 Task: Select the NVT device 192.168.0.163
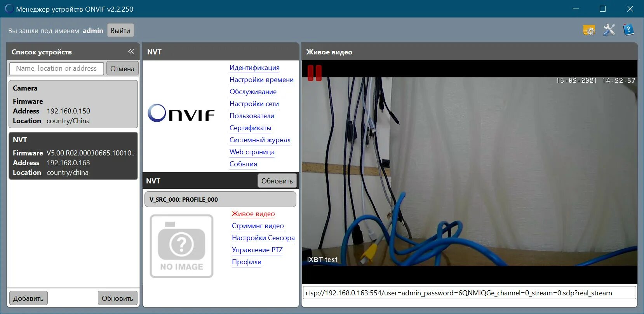click(73, 156)
